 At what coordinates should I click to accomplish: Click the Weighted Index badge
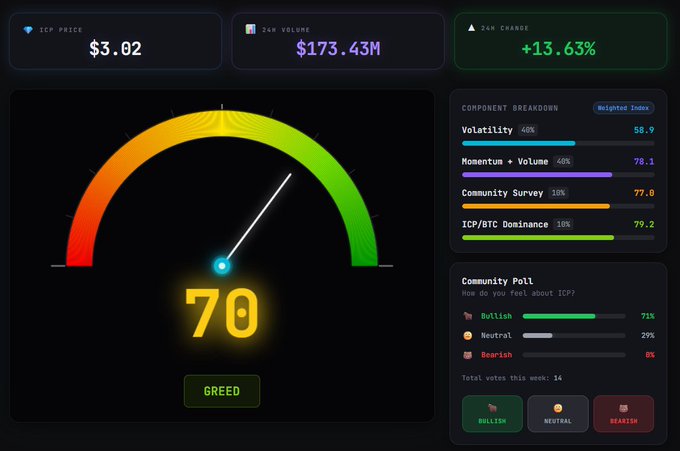(x=624, y=108)
